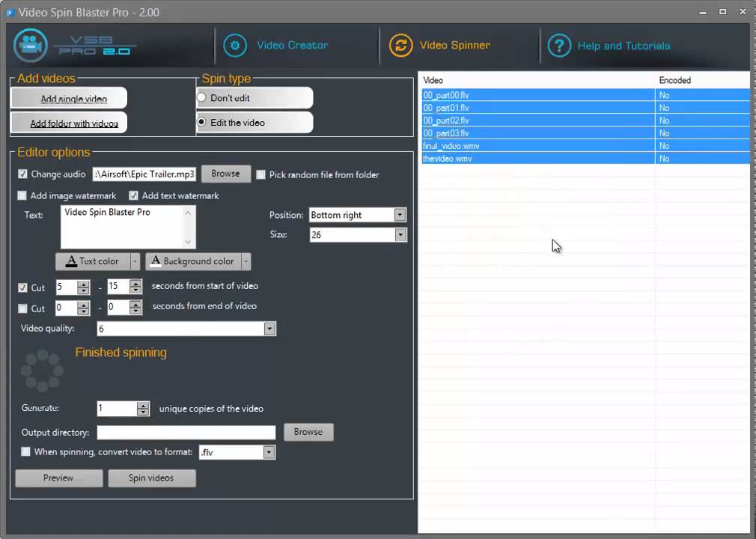Click the VSB Pro camera logo icon
756x539 pixels.
31,46
